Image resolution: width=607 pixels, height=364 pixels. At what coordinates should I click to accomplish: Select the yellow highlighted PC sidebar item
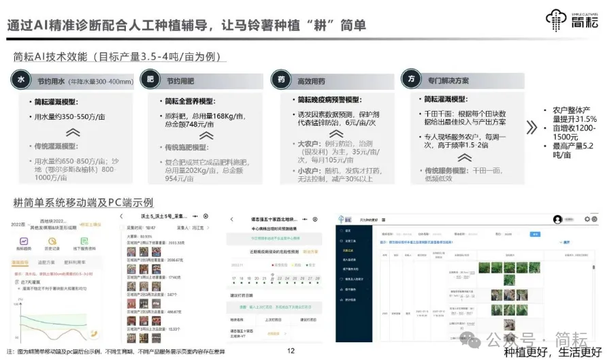pos(348,250)
